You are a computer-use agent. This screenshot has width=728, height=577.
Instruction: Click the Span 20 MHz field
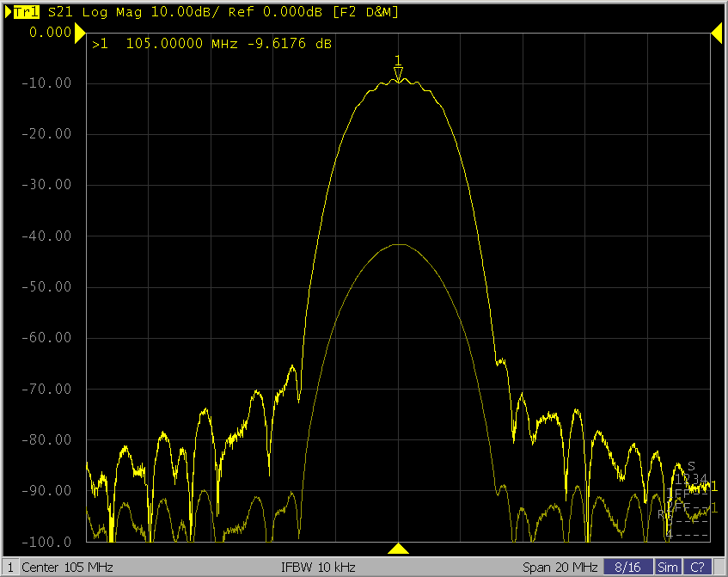[560, 568]
